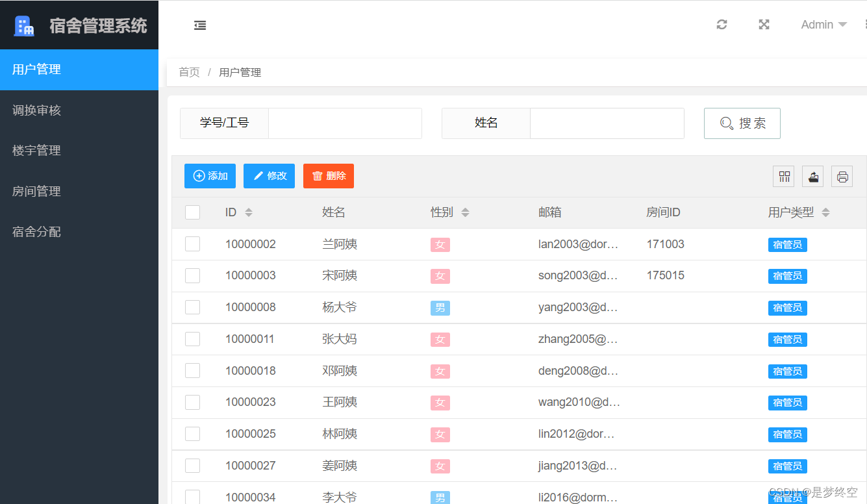The height and width of the screenshot is (504, 867).
Task: Sort by ID using the arrows
Action: click(x=249, y=212)
